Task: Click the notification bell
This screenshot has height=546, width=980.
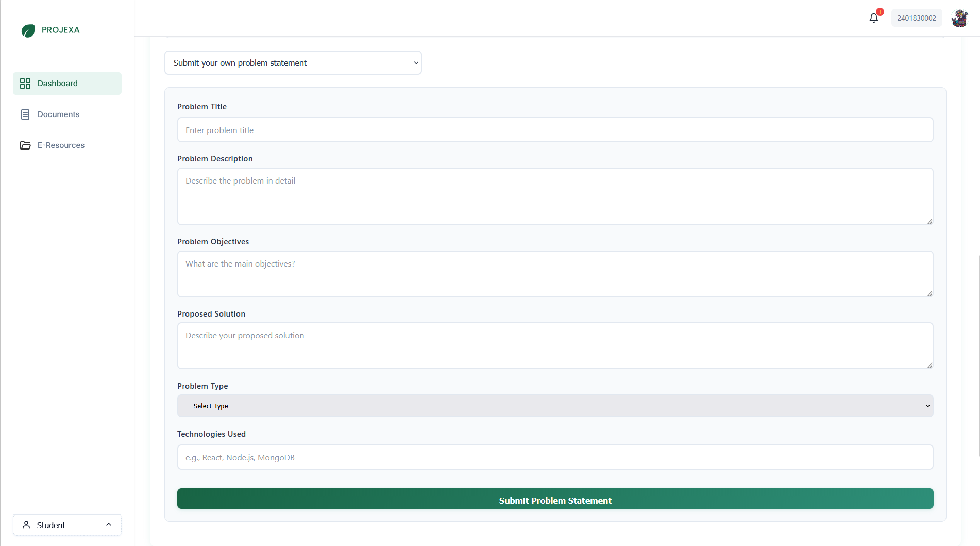Action: pos(873,18)
